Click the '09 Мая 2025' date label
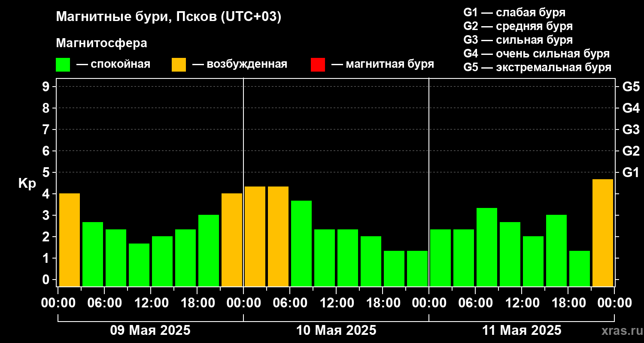Screen dimensions: 644x343 click(150, 331)
